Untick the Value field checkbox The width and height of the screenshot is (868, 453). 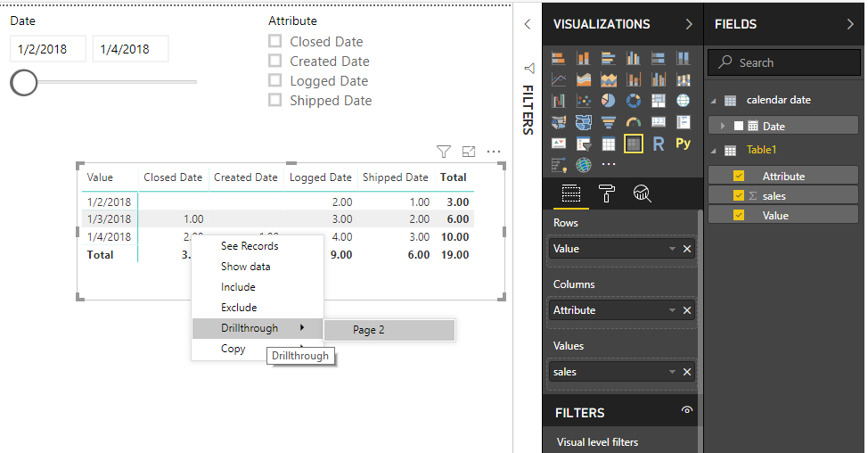[739, 216]
